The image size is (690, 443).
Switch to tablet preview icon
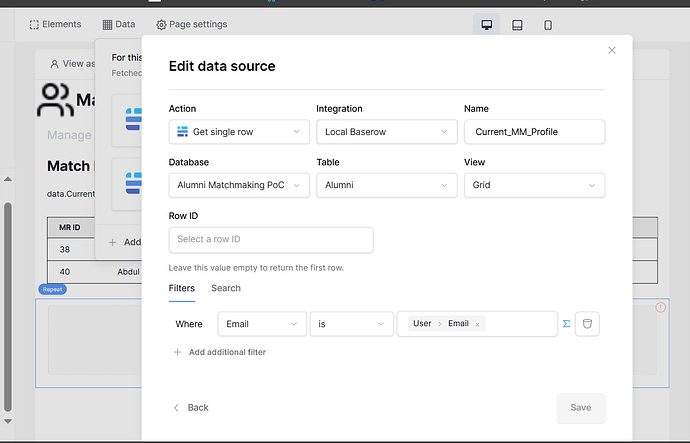(517, 25)
